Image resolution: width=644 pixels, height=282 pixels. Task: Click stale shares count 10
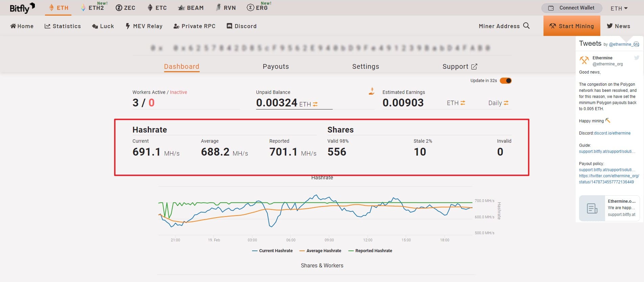click(x=420, y=152)
